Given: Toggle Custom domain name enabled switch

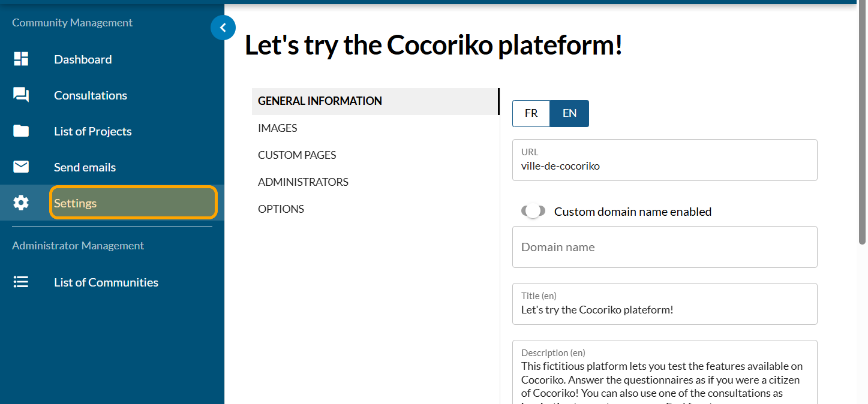Looking at the screenshot, I should click(533, 211).
